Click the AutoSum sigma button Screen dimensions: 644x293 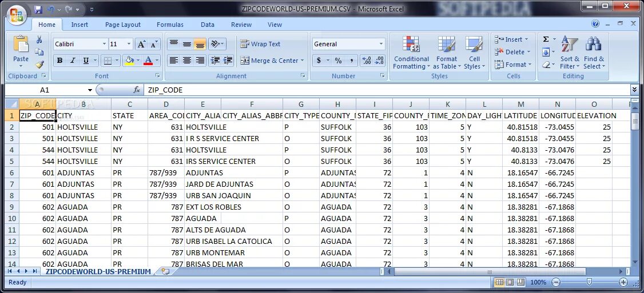(x=546, y=39)
